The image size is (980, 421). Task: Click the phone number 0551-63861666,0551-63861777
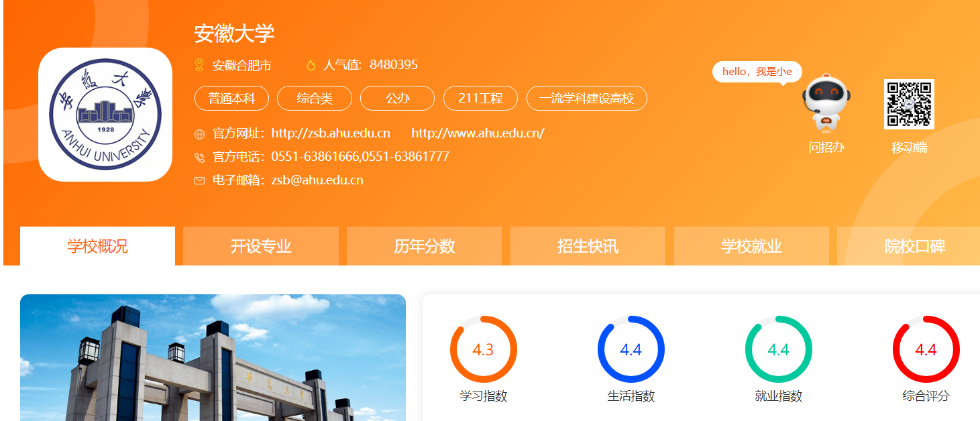(x=360, y=157)
